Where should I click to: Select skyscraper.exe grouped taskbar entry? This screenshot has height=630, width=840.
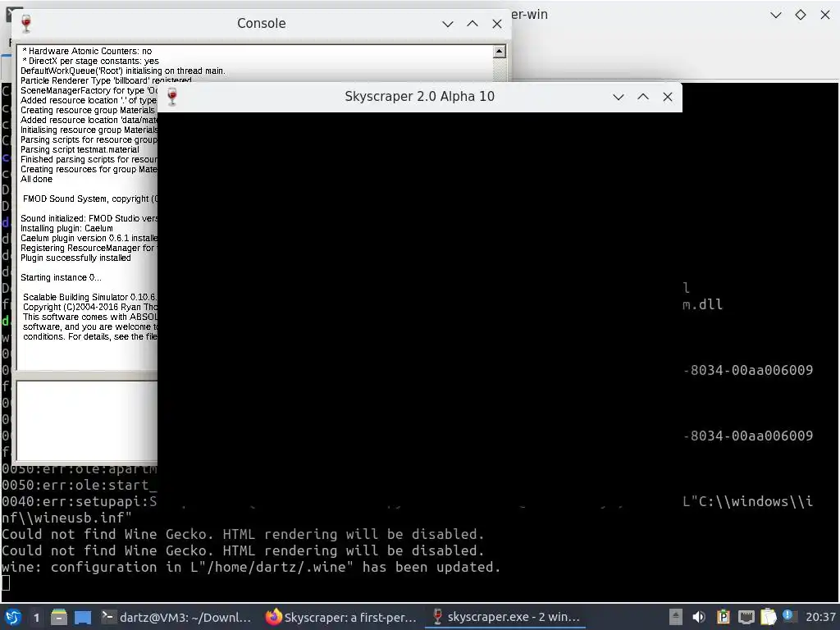[x=506, y=617]
